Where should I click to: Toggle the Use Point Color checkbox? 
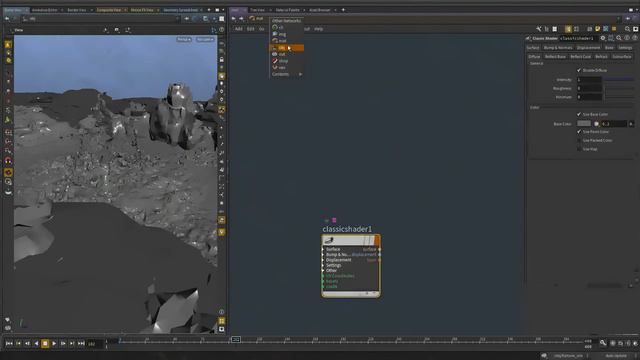point(579,132)
